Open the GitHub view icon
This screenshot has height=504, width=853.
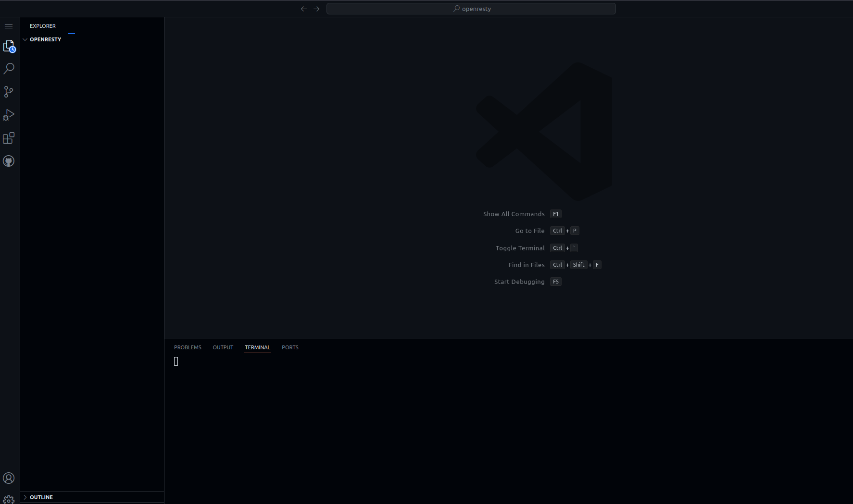tap(9, 161)
